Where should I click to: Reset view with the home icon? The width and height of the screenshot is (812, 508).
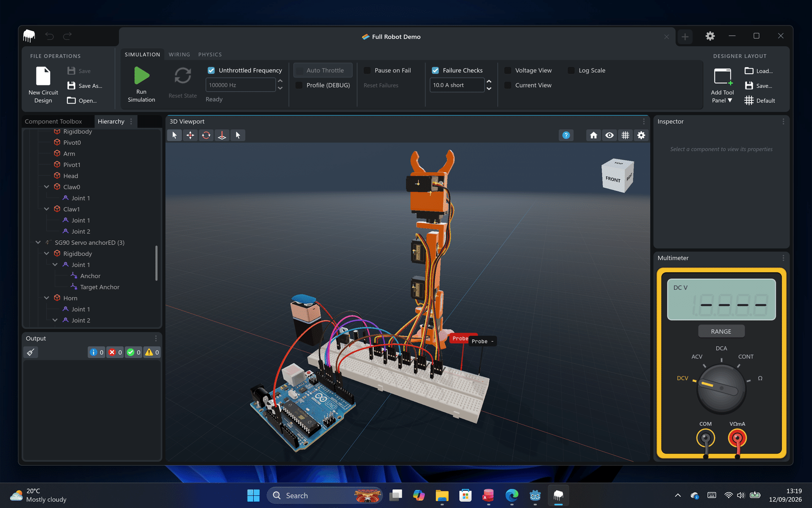pos(593,135)
